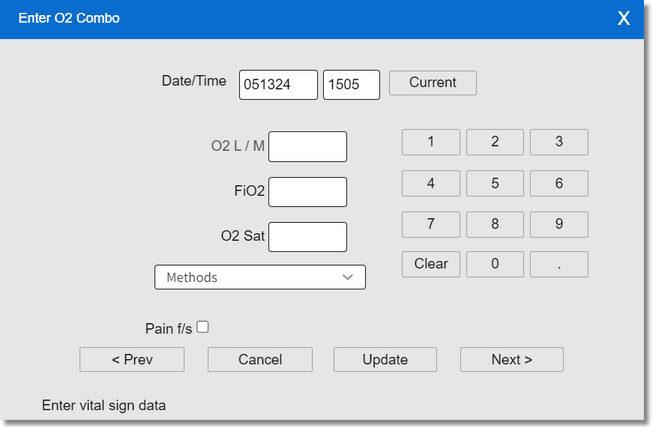
Task: Toggle the Pain f/s checkbox
Action: point(203,327)
